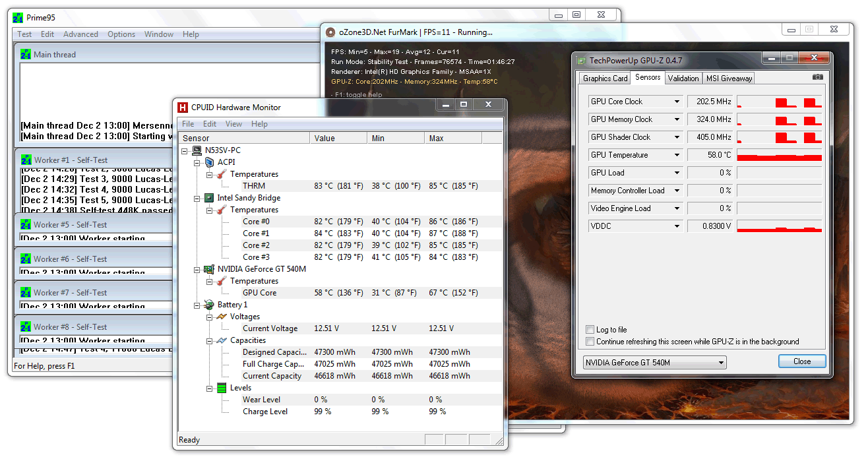Open the GPU Temperature sensor dropdown
868x463 pixels.
[x=677, y=155]
